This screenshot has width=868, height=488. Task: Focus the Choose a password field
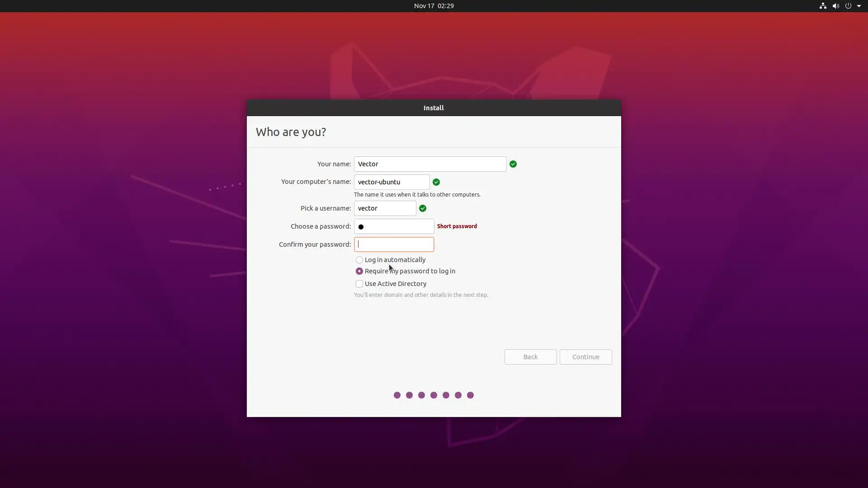coord(394,226)
